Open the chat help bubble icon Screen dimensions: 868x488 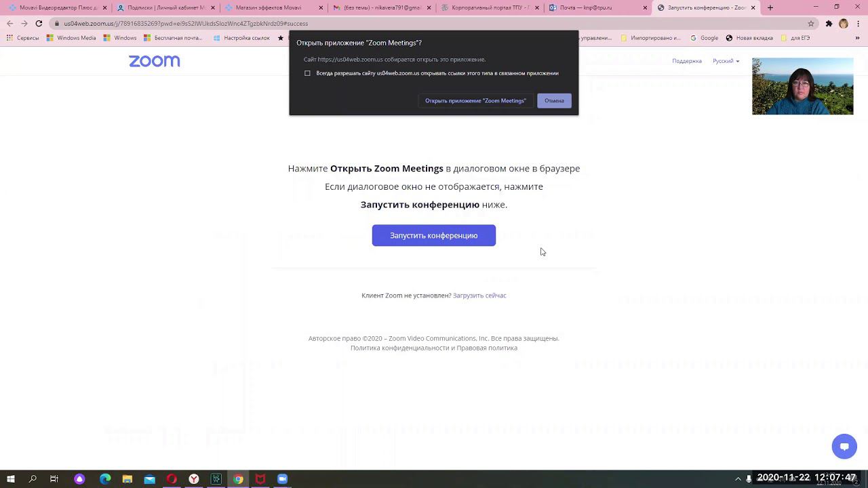[x=844, y=446]
